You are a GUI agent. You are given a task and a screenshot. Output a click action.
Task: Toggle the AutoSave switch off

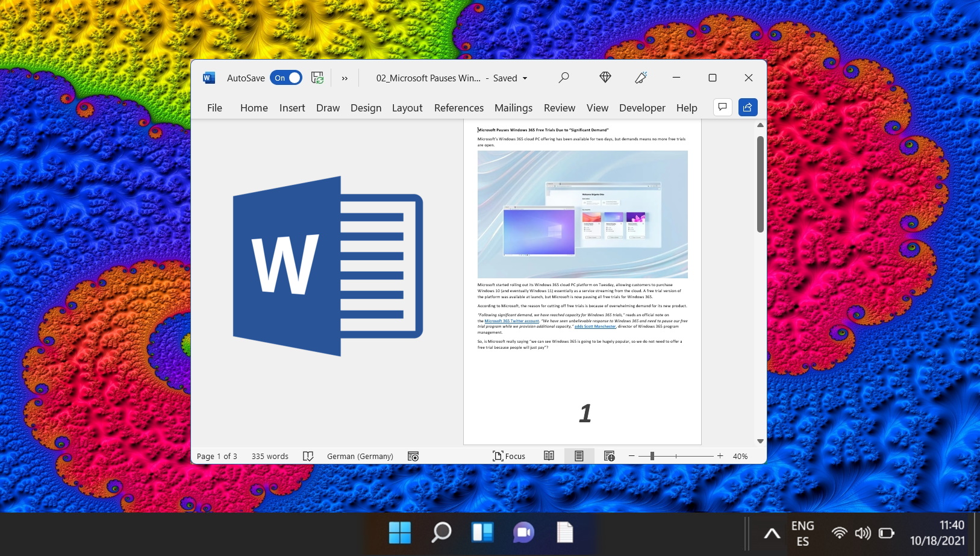pyautogui.click(x=286, y=78)
